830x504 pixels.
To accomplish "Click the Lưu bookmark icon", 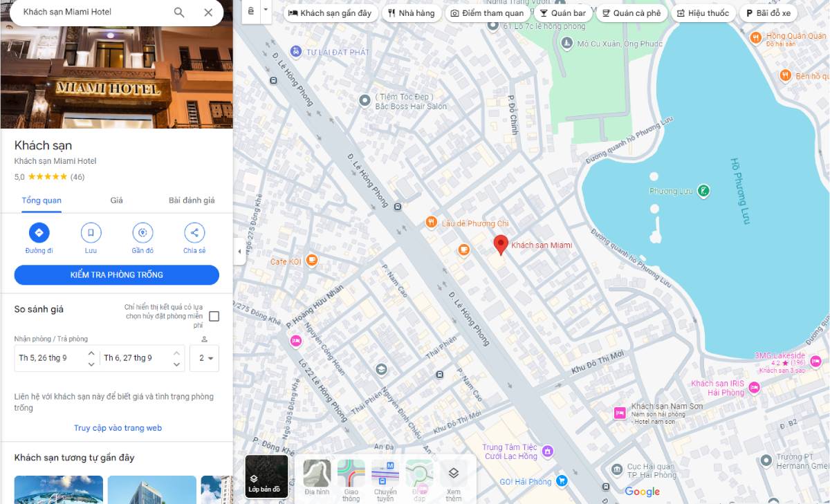I will coord(91,233).
